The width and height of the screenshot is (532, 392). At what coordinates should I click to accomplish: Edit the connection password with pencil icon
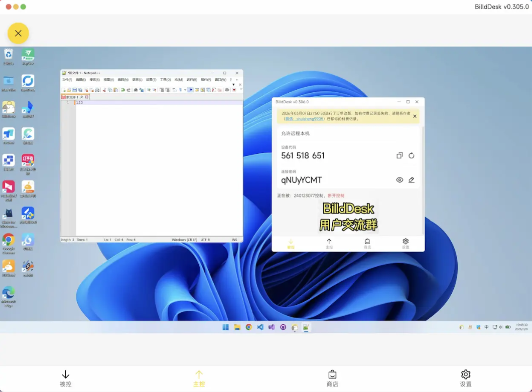pyautogui.click(x=412, y=180)
